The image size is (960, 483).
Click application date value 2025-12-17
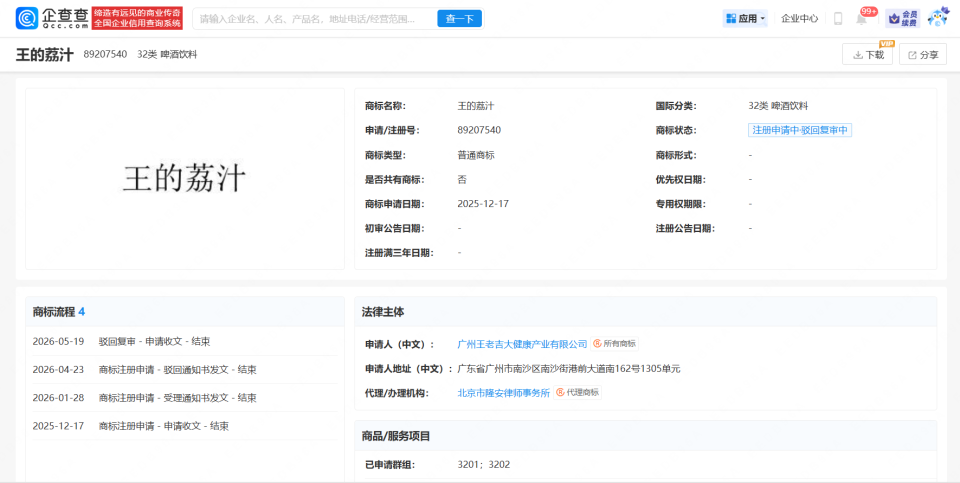(x=482, y=203)
